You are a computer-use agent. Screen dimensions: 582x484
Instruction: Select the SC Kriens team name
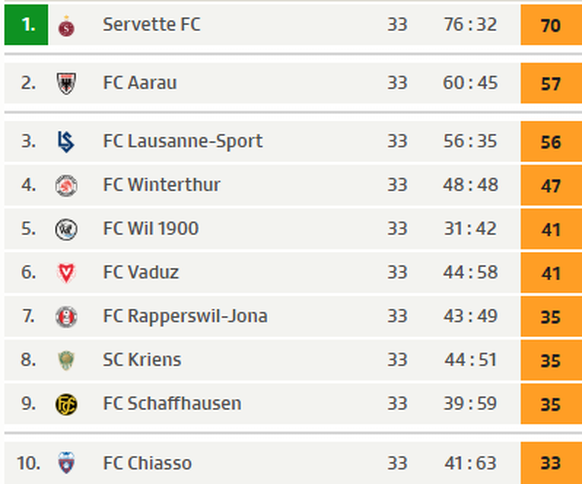tap(142, 360)
